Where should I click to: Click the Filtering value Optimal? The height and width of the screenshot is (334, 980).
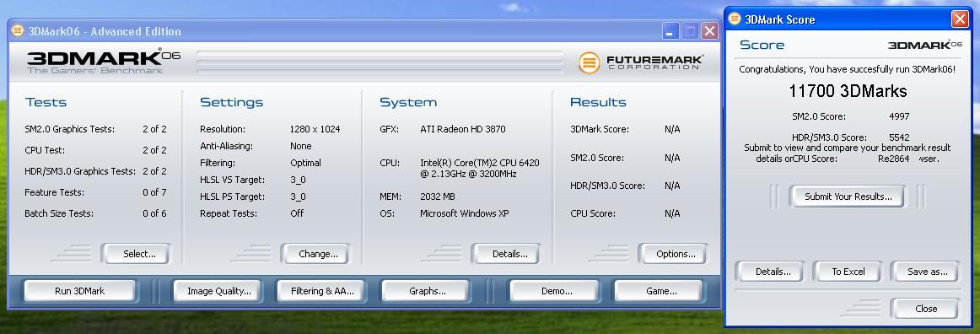(x=305, y=163)
